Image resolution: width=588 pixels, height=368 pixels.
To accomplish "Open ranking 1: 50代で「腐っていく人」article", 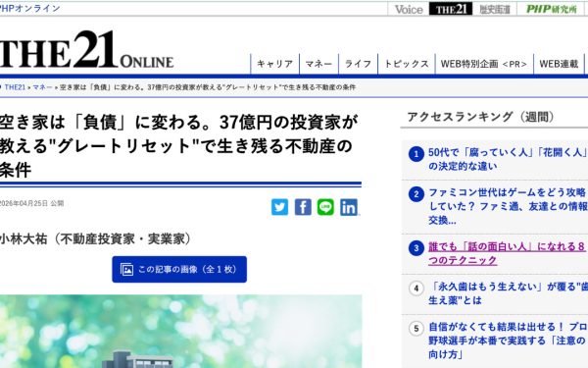I will click(508, 159).
